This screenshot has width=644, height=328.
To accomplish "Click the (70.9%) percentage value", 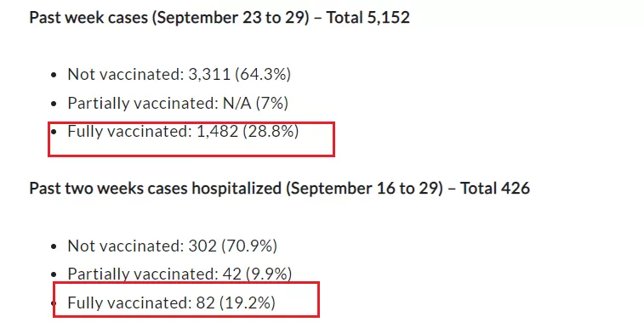I will (249, 246).
